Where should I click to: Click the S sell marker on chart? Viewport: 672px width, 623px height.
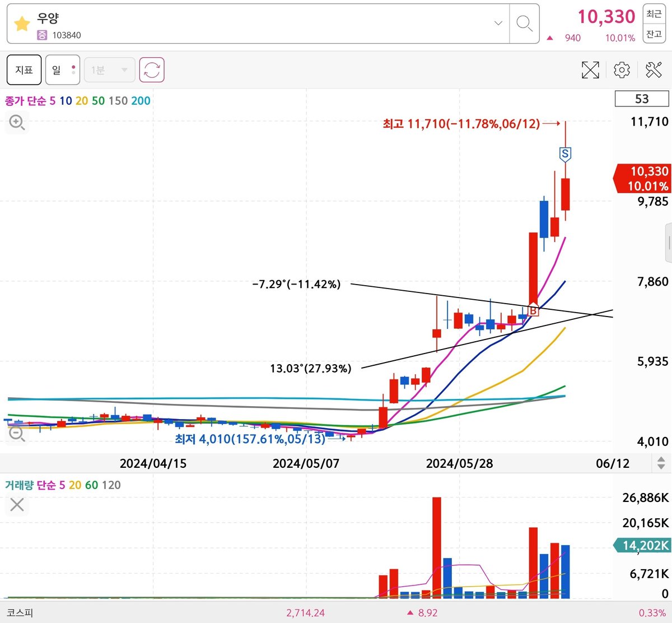click(x=565, y=154)
